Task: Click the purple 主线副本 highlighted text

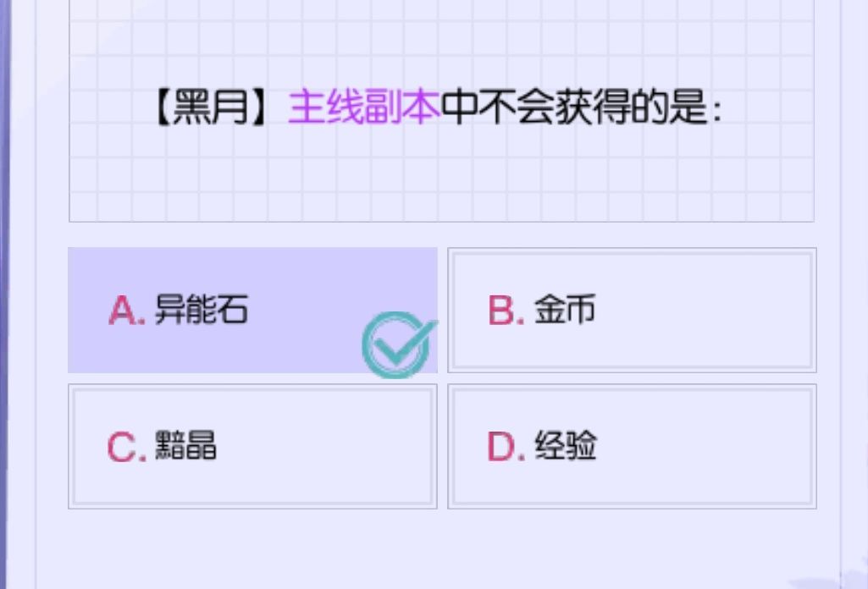Action: tap(364, 109)
